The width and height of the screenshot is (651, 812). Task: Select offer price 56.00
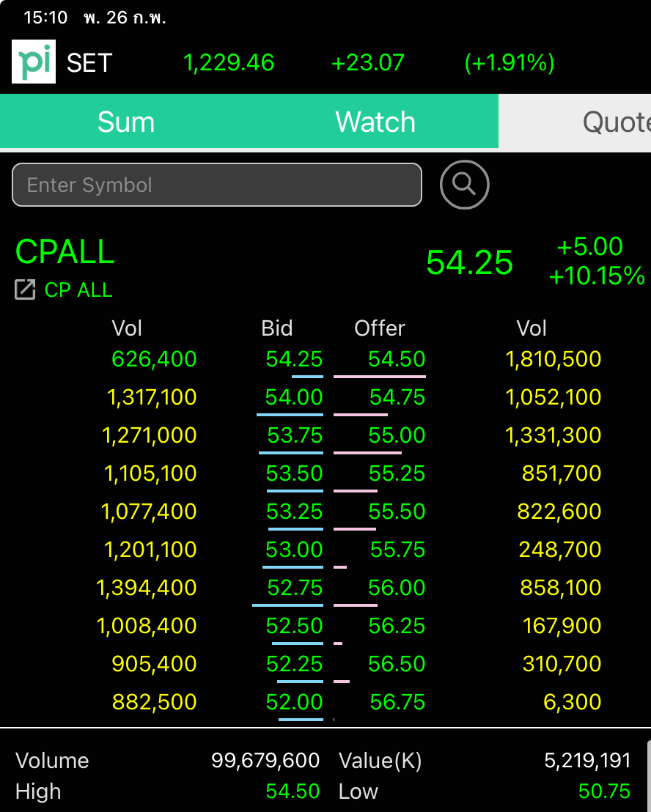(397, 588)
